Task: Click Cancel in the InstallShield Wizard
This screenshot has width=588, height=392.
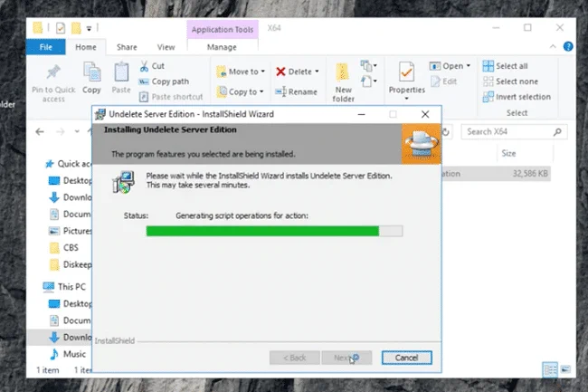Action: 406,358
